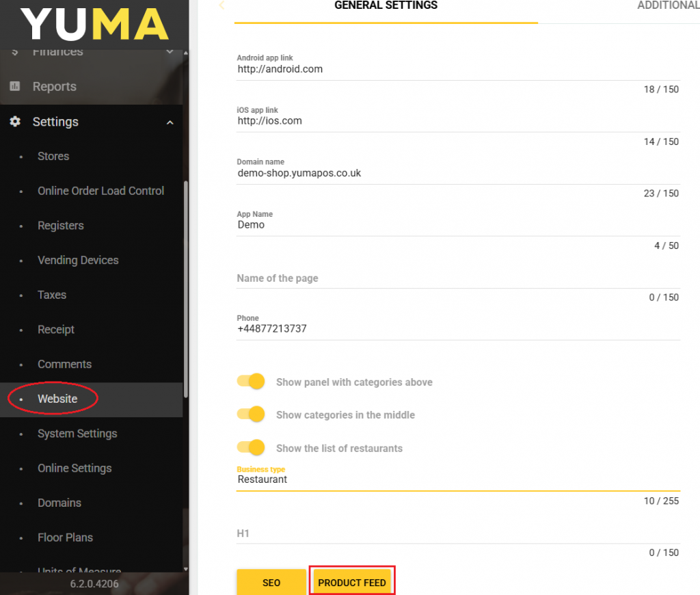Click the YUMA logo
The width and height of the screenshot is (700, 595).
click(x=94, y=23)
